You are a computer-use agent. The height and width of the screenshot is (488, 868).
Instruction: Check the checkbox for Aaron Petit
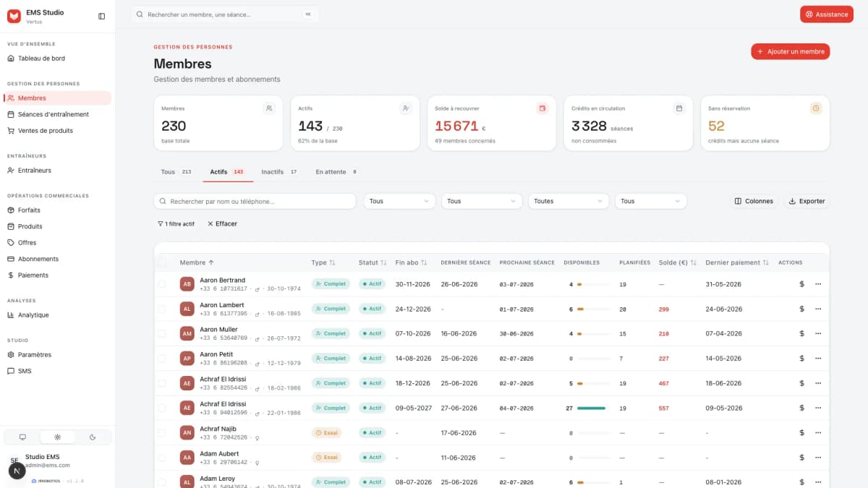[162, 358]
